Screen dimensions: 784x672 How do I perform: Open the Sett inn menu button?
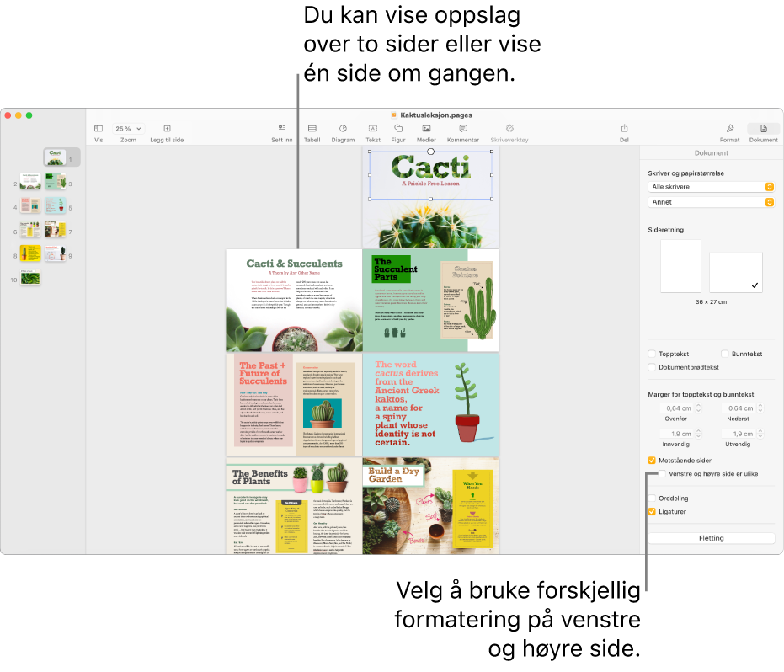pos(282,129)
